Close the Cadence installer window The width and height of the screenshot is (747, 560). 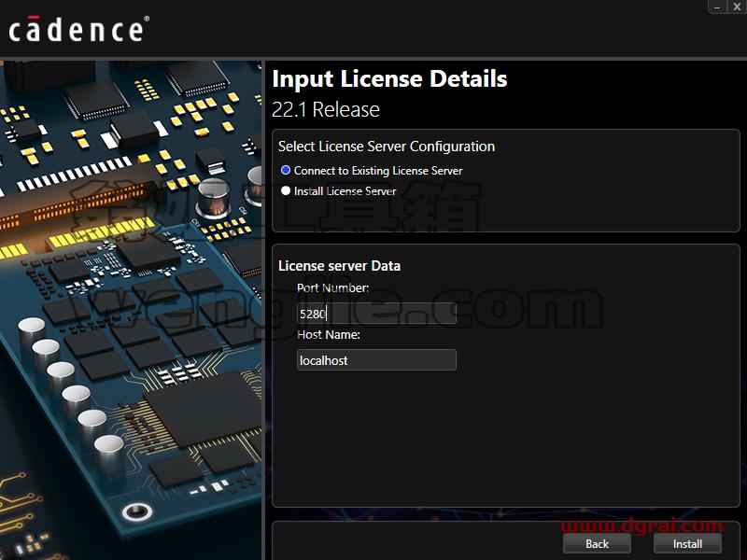[x=737, y=7]
